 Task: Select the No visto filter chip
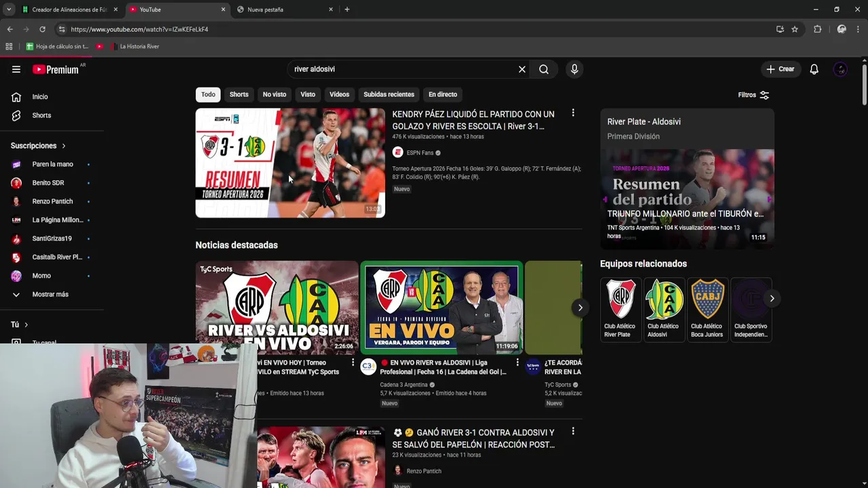click(275, 94)
